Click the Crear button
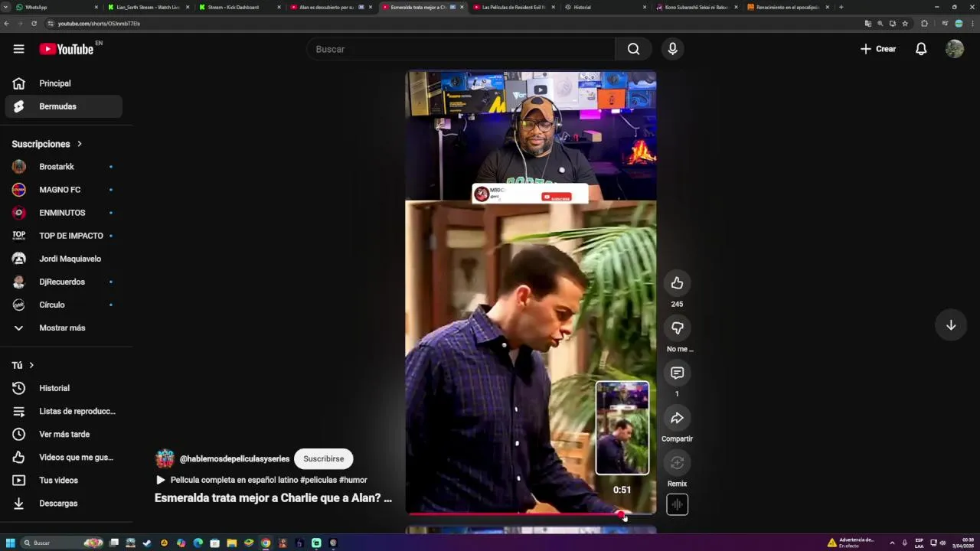 877,49
